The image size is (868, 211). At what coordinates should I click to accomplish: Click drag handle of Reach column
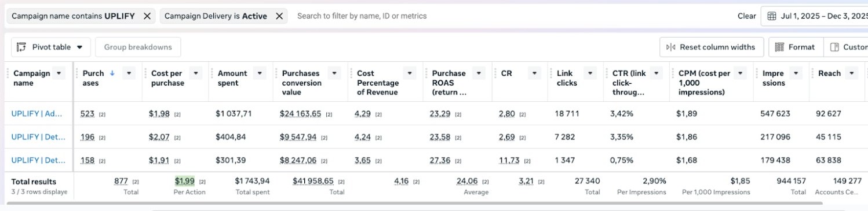tap(813, 73)
